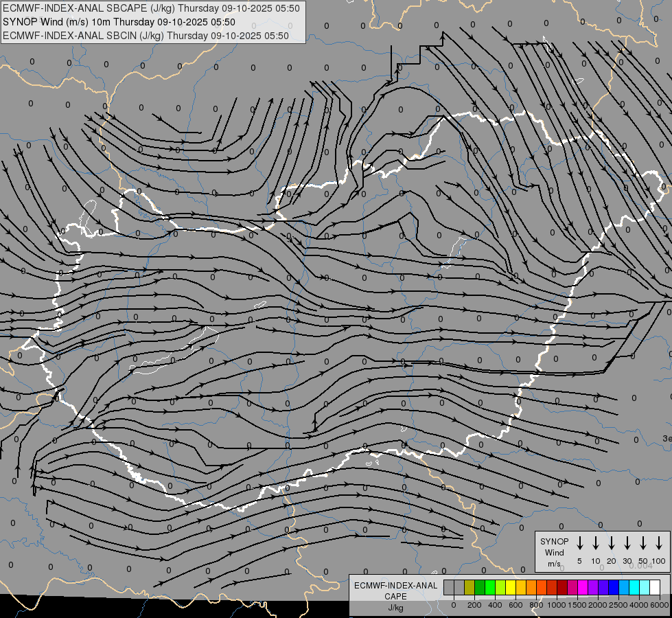
Task: Pick the amber swatch above the 600 tick
Action: point(521,587)
